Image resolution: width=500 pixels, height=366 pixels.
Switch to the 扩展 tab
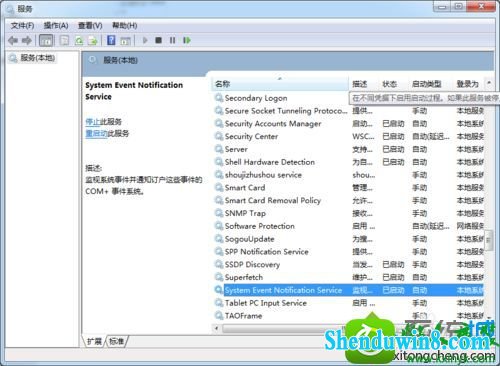pos(94,341)
